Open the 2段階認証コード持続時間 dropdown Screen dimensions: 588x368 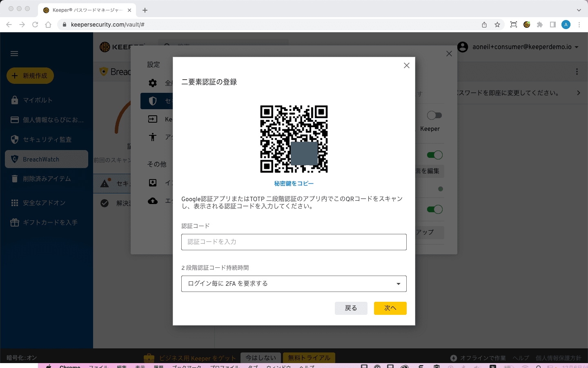pos(294,284)
